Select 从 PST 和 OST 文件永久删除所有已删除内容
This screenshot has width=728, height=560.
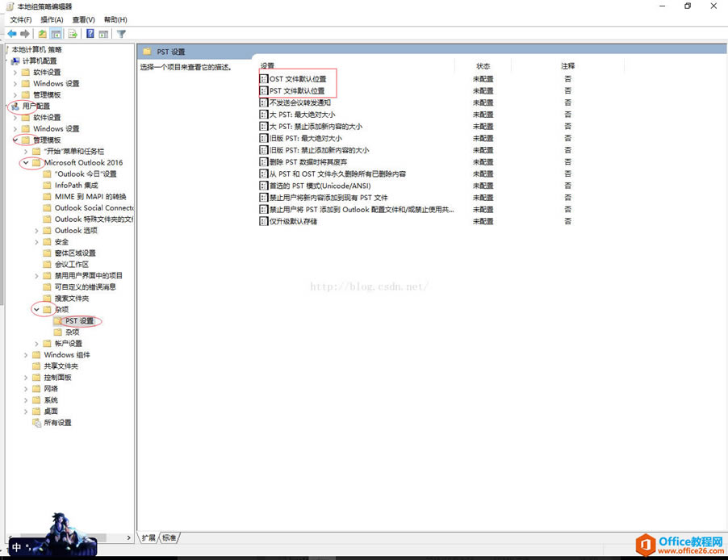[x=337, y=173]
